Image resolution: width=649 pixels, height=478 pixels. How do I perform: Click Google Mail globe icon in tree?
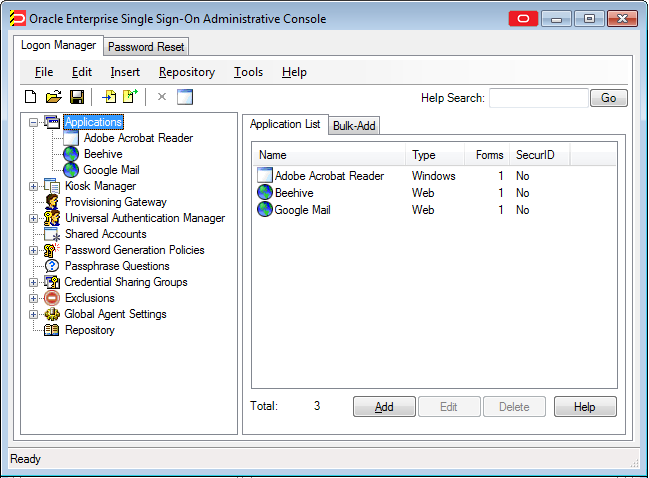pos(71,170)
